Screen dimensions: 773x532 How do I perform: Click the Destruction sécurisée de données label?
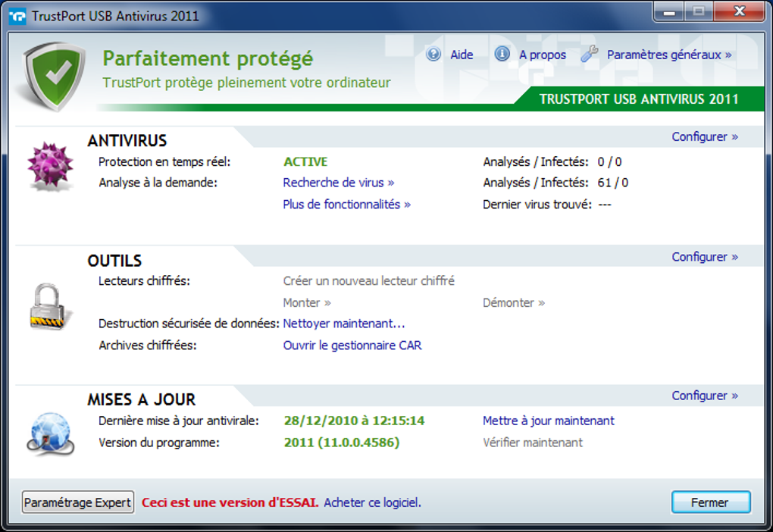pos(189,324)
